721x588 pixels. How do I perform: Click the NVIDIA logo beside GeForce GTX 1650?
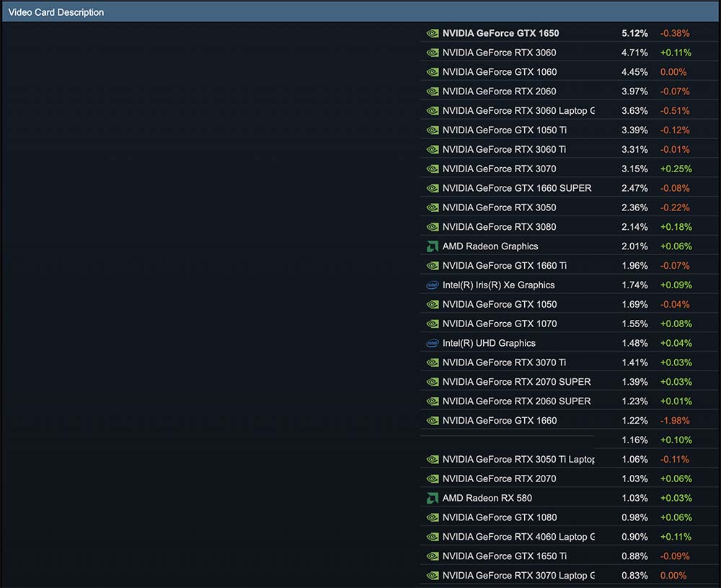[433, 33]
